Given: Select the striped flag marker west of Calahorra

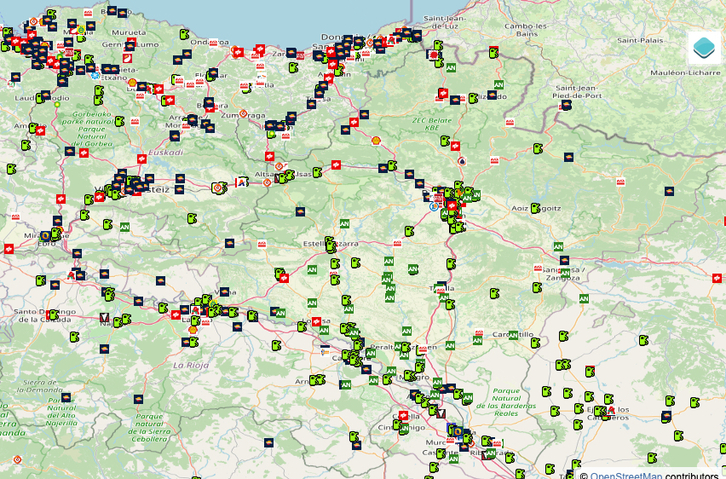Looking at the screenshot, I should [325, 350].
